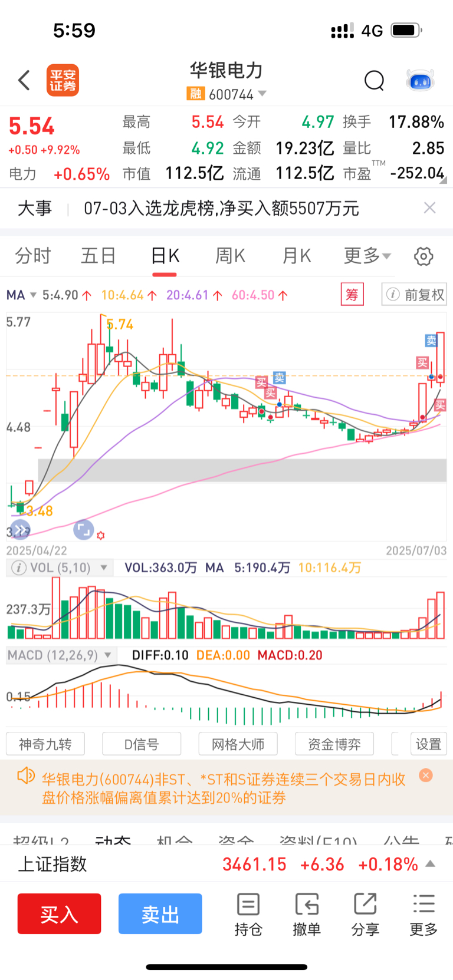Tap the fullscreen chart icon
The height and width of the screenshot is (980, 453).
click(83, 529)
